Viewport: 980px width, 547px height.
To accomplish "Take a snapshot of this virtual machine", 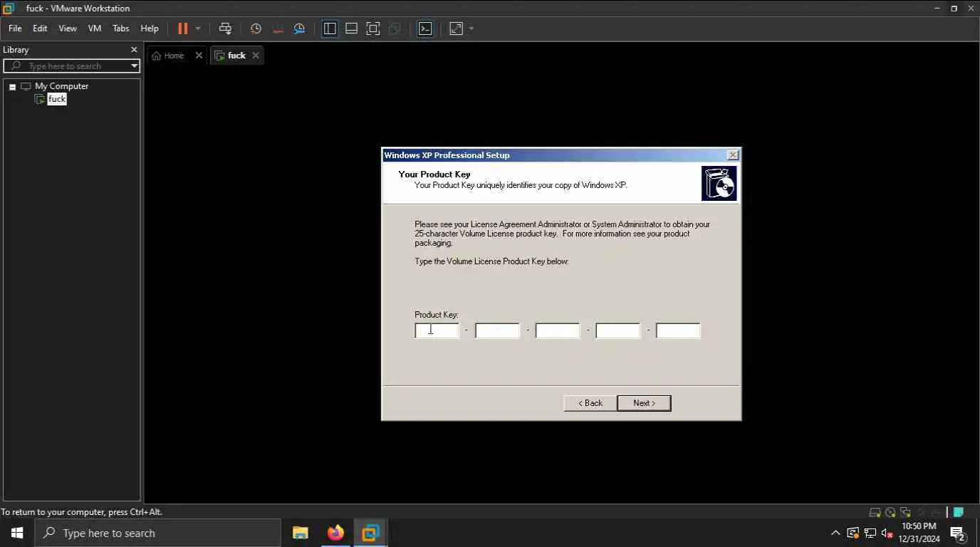I will pos(256,28).
